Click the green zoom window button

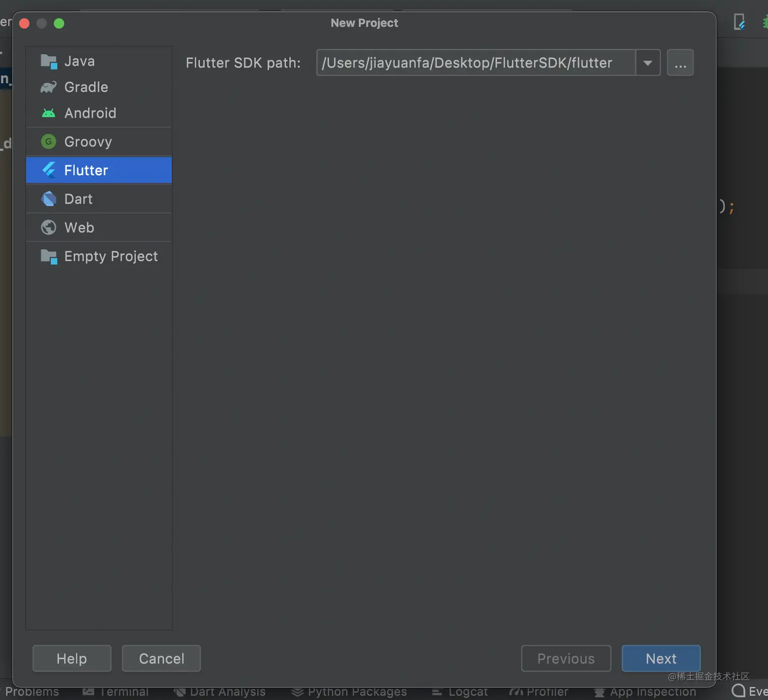click(x=59, y=23)
